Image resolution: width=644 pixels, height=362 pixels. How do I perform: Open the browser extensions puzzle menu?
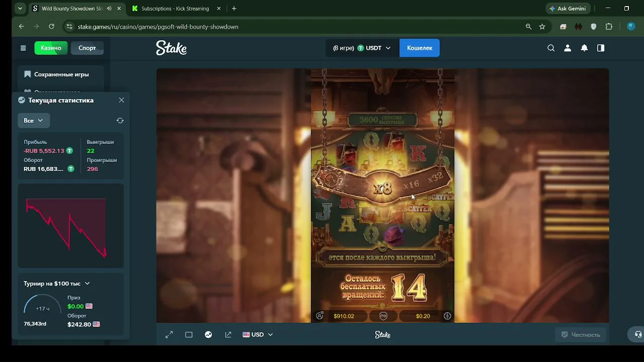click(609, 27)
